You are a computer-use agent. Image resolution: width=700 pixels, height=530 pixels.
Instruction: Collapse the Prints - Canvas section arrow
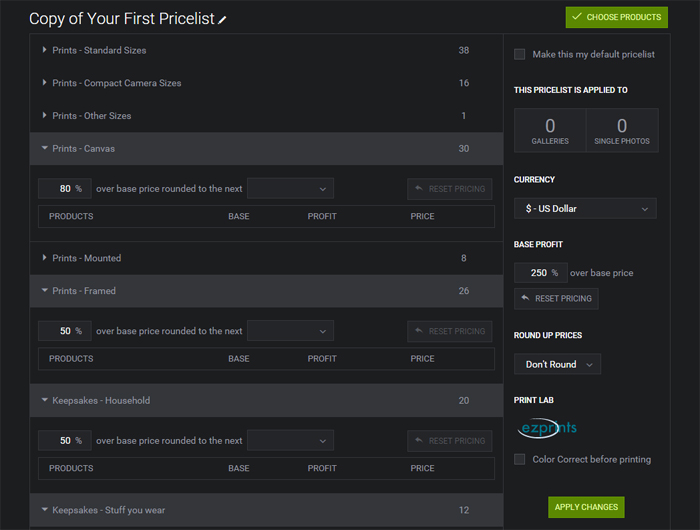(45, 148)
